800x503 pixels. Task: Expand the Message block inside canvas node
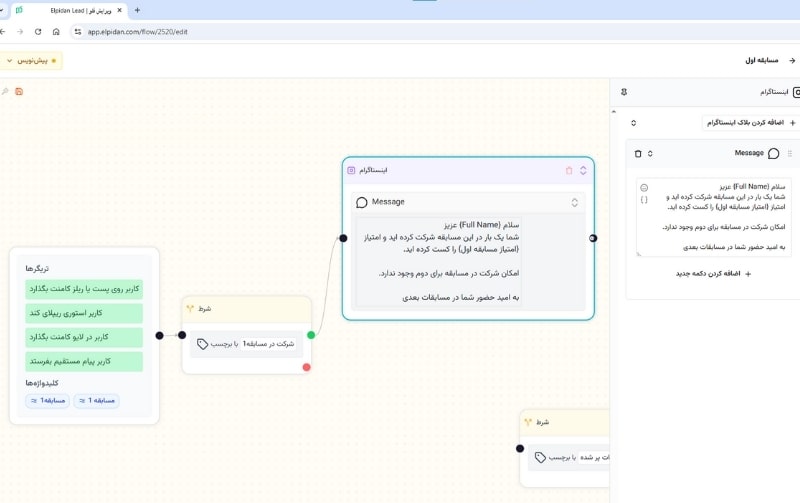575,202
